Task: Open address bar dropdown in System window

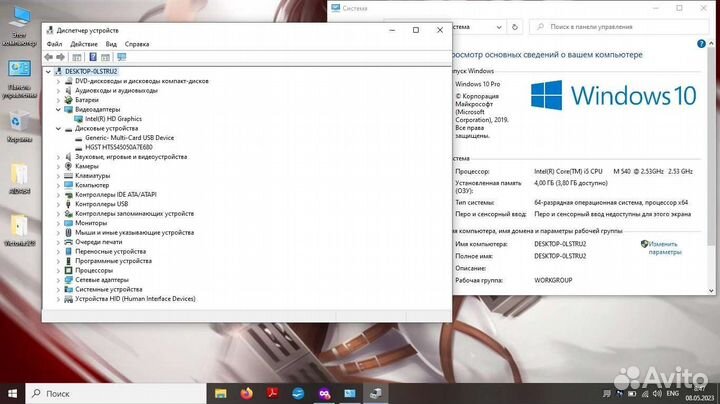Action: (499, 27)
